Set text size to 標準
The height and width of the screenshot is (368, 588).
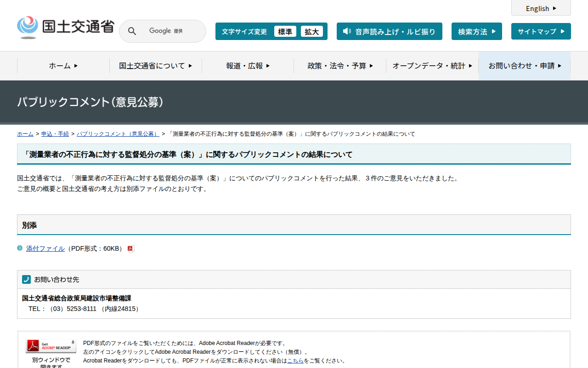285,31
